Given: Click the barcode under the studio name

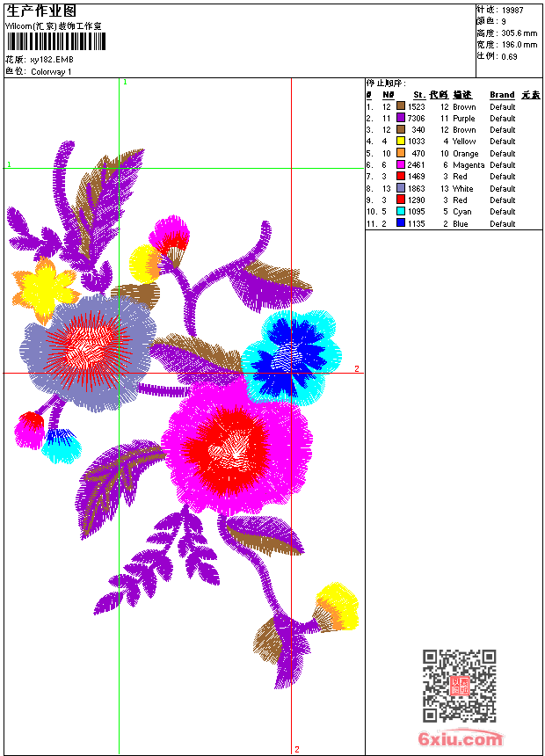Looking at the screenshot, I should click(56, 41).
